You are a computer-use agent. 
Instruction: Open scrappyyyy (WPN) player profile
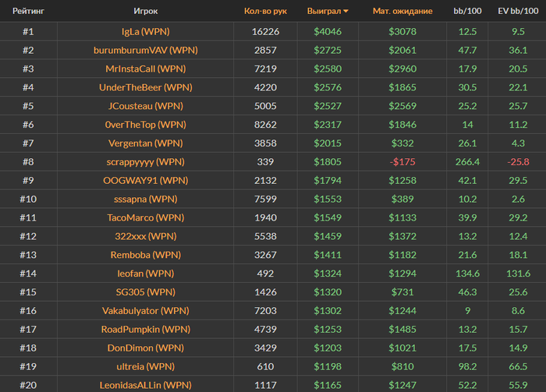pos(146,162)
